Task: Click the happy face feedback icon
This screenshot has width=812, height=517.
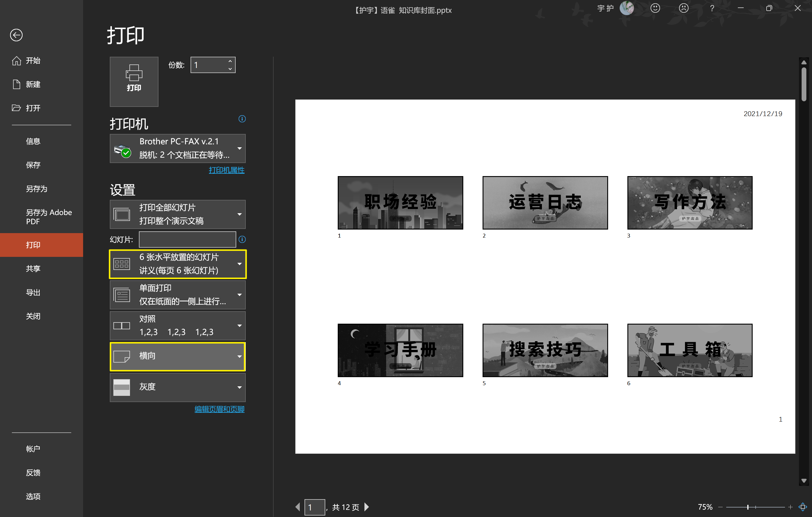Action: (x=655, y=8)
